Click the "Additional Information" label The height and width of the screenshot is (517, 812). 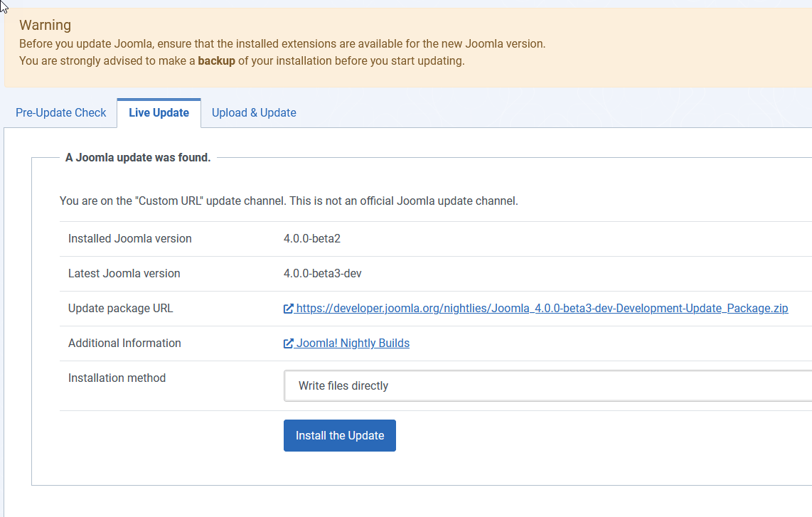[125, 343]
